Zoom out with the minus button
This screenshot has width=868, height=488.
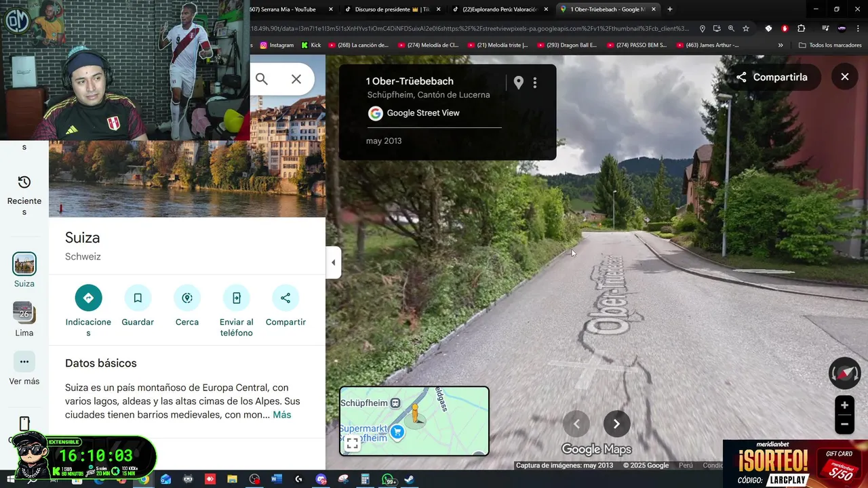tap(844, 424)
